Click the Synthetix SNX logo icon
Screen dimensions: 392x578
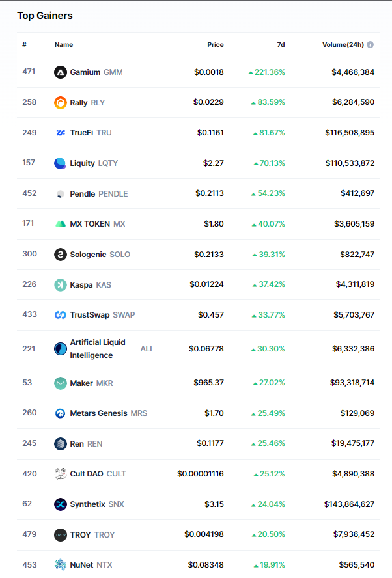click(61, 504)
